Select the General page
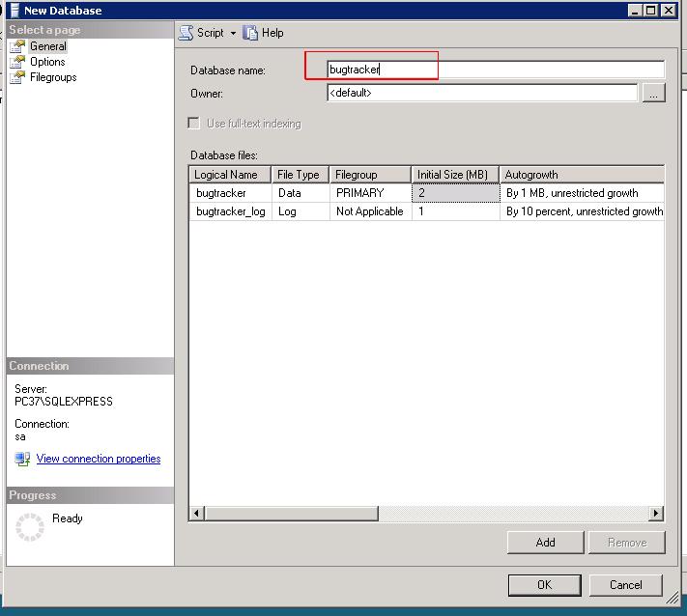 click(x=48, y=46)
